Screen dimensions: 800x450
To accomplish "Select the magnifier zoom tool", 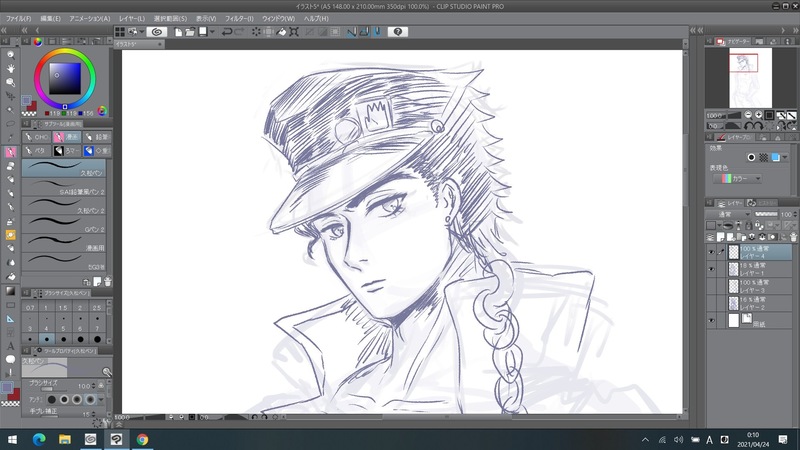I will (x=10, y=54).
